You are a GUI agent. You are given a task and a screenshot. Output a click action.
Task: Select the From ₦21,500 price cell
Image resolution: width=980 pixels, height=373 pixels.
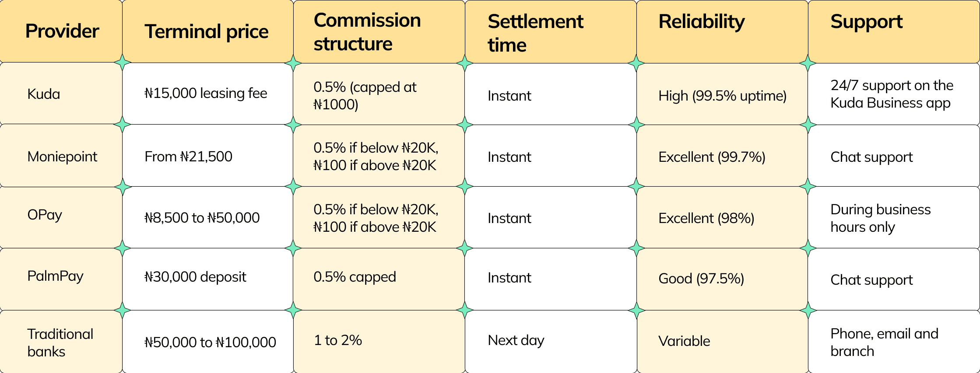(188, 157)
